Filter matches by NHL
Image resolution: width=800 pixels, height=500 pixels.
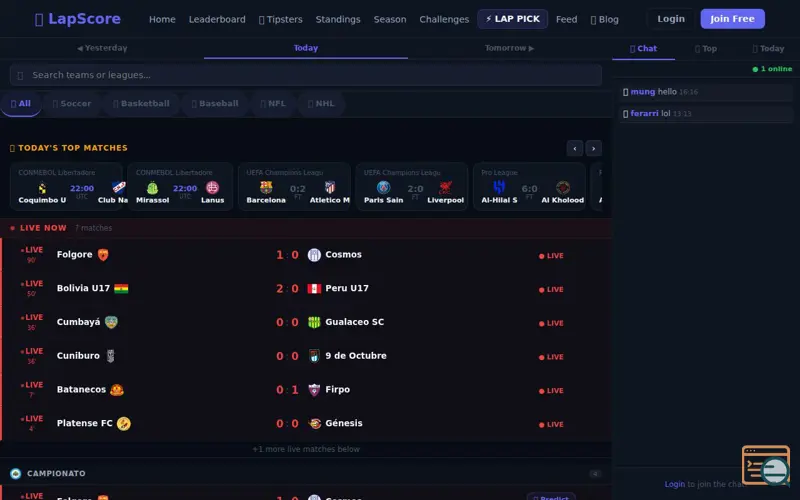coord(321,104)
